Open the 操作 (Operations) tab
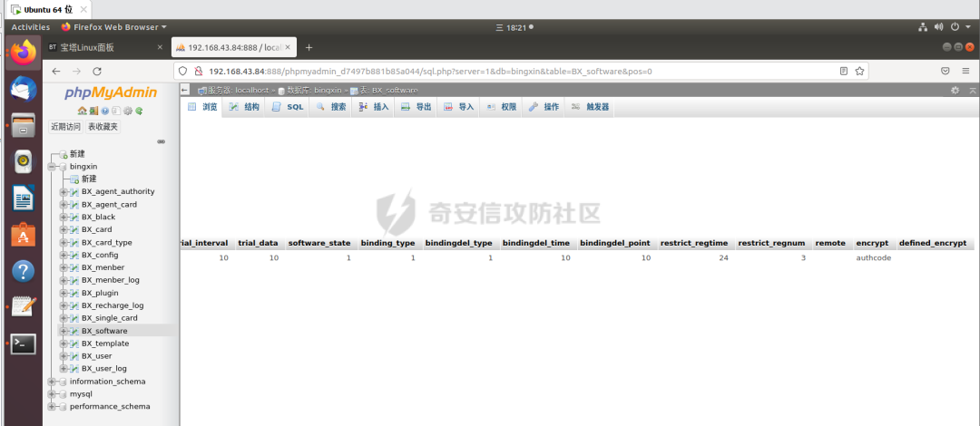Image resolution: width=980 pixels, height=426 pixels. tap(544, 107)
